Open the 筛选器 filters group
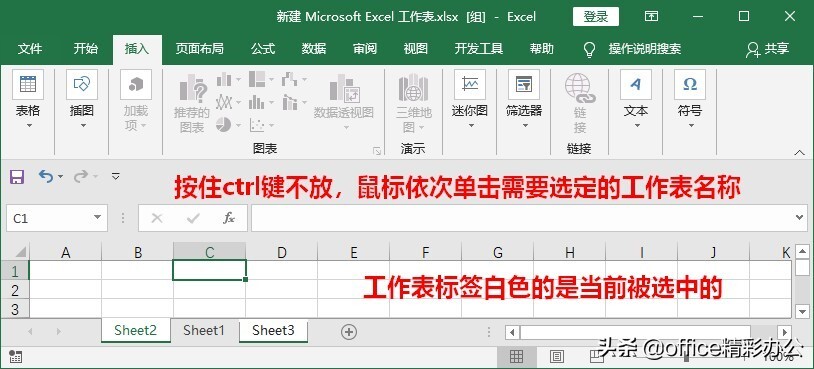 tap(524, 99)
